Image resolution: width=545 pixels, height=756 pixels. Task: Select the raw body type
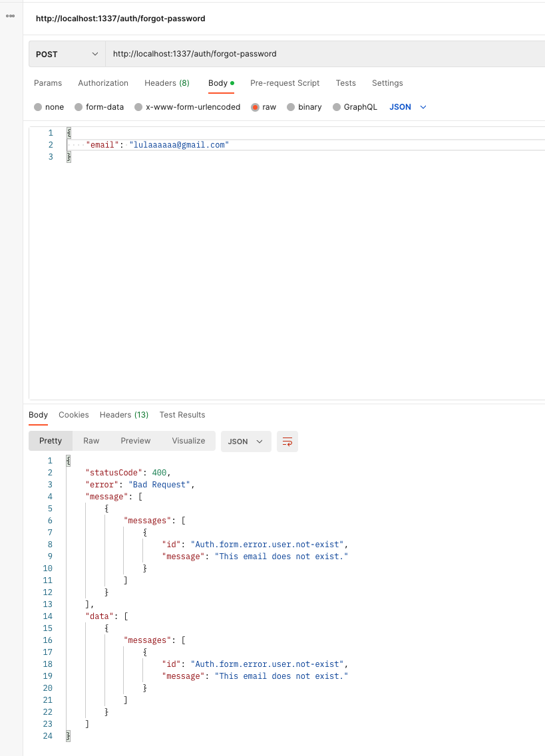tap(264, 107)
